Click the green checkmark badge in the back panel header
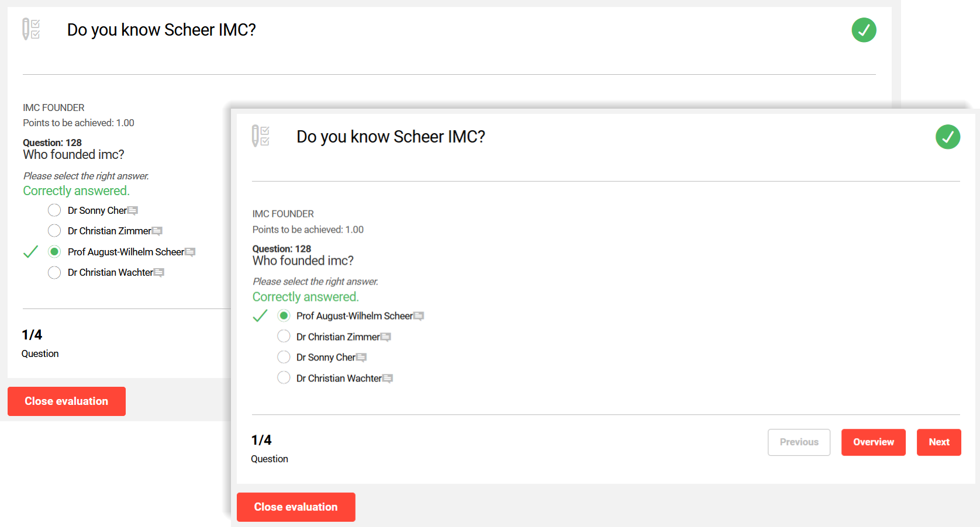The image size is (980, 527). 864,30
